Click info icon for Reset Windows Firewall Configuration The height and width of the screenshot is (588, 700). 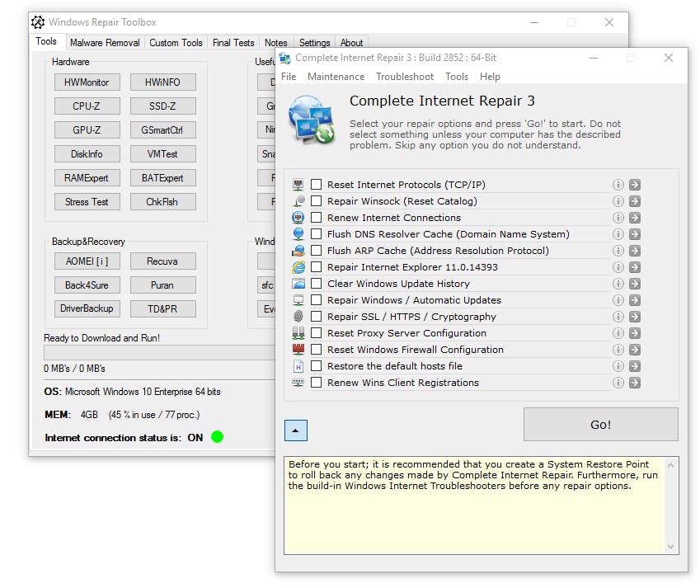click(618, 350)
